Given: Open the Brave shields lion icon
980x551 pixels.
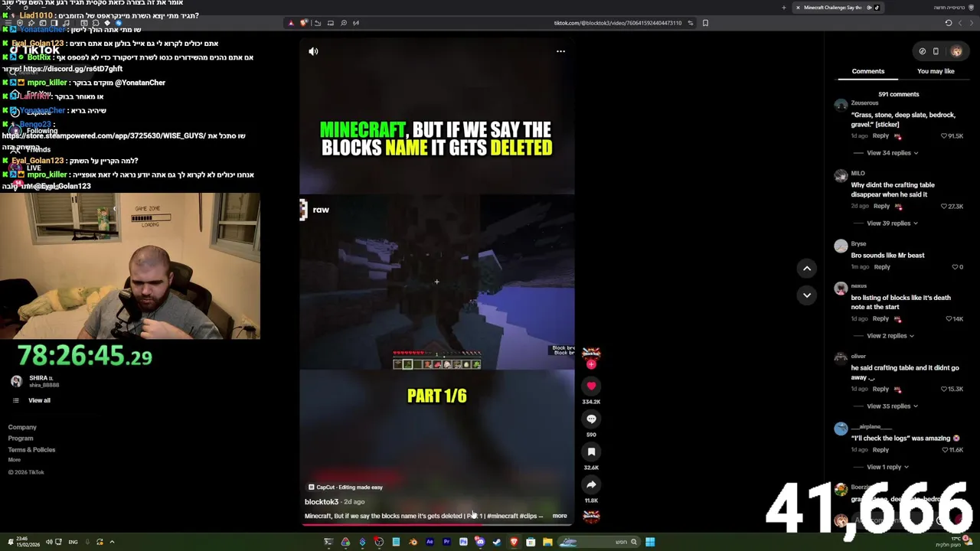Looking at the screenshot, I should pos(304,23).
